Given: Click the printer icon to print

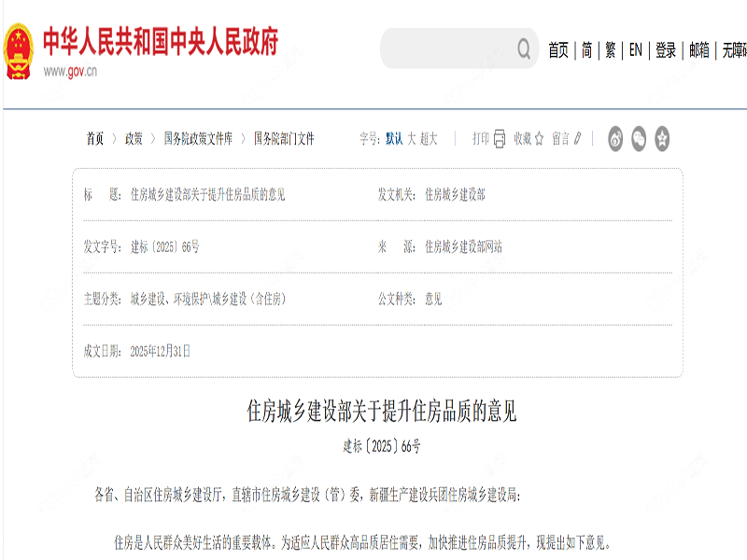Looking at the screenshot, I should click(x=500, y=138).
